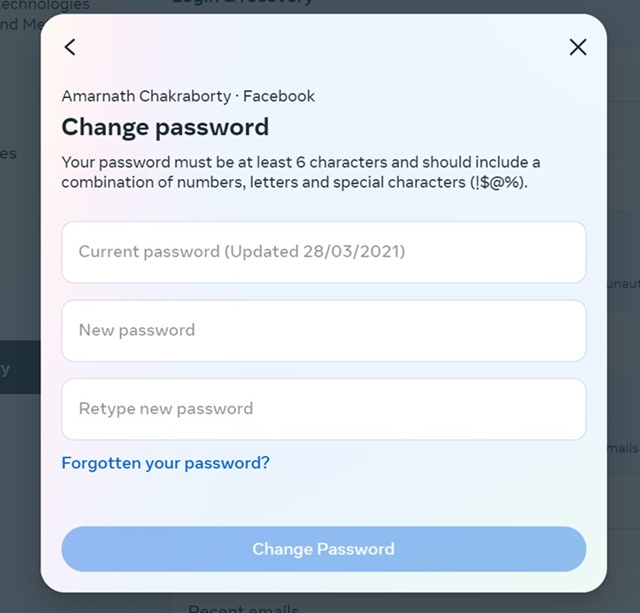The width and height of the screenshot is (640, 613).
Task: Click the Recent emails text below the dialog
Action: (x=243, y=606)
